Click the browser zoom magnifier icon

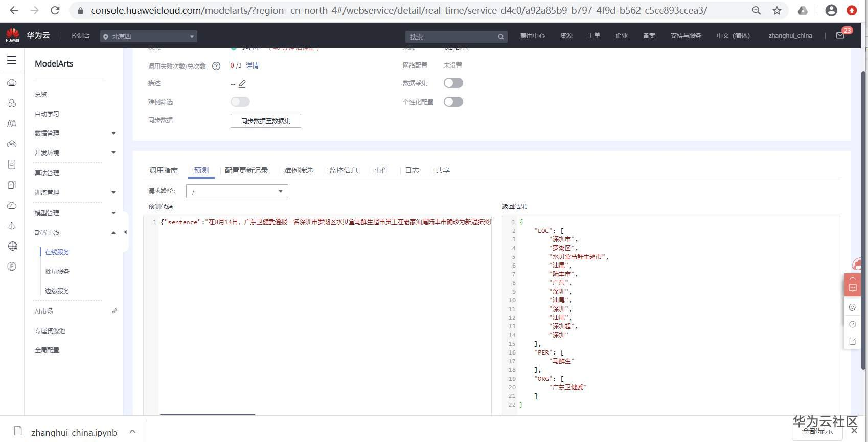757,10
